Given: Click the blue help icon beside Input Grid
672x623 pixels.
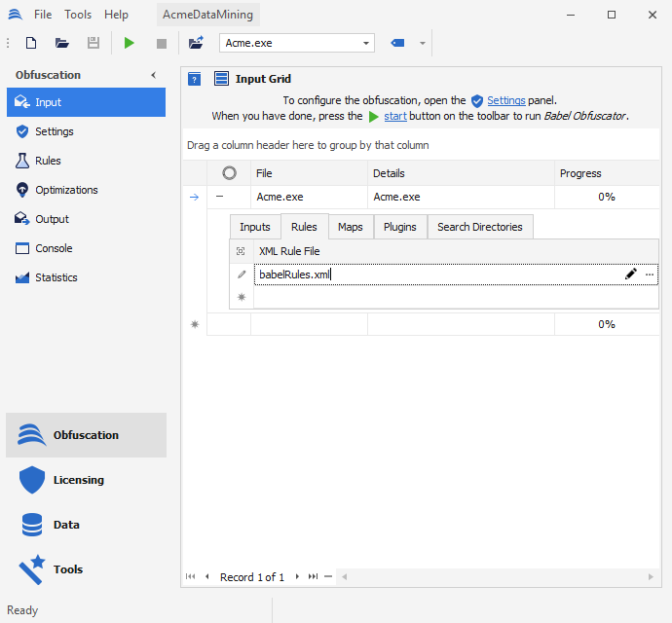Looking at the screenshot, I should [x=195, y=79].
